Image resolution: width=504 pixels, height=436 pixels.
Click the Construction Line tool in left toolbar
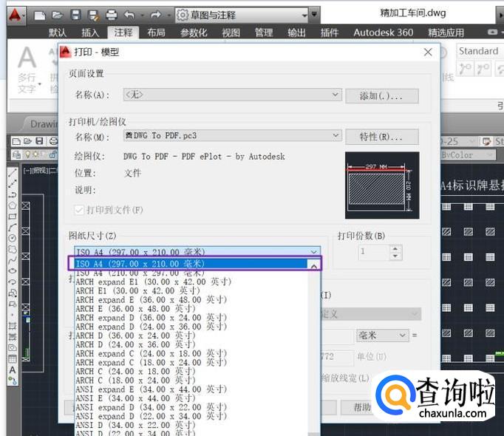[x=13, y=183]
